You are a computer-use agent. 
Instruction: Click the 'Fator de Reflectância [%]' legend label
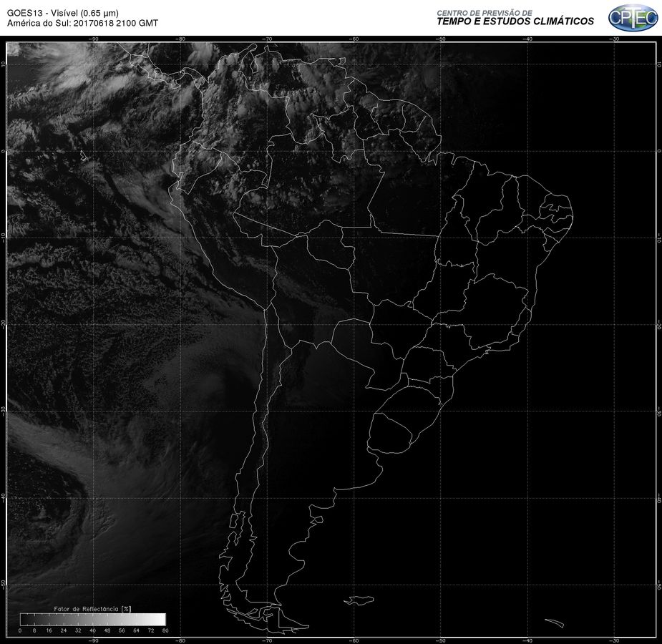click(92, 609)
